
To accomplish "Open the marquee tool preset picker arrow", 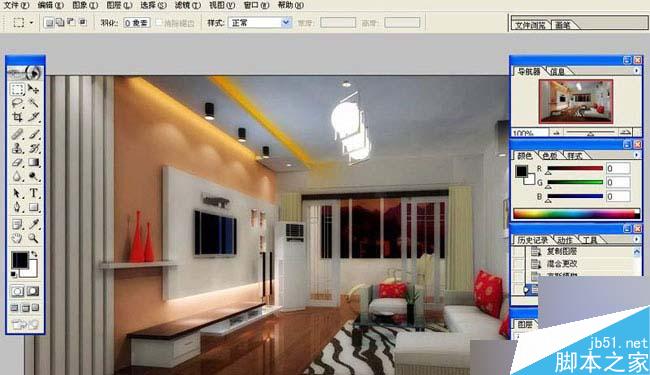I will click(31, 22).
